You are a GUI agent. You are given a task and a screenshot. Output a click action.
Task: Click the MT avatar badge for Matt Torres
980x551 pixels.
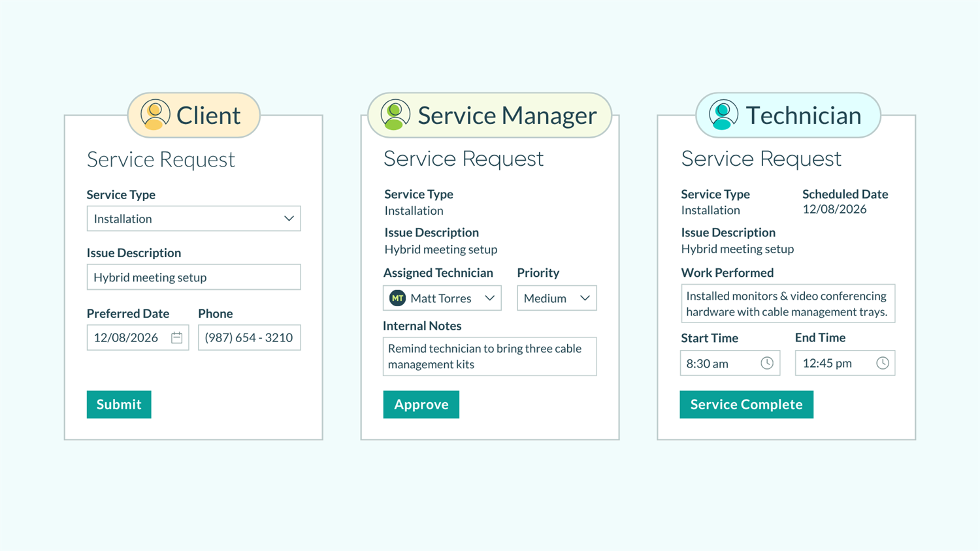[397, 298]
